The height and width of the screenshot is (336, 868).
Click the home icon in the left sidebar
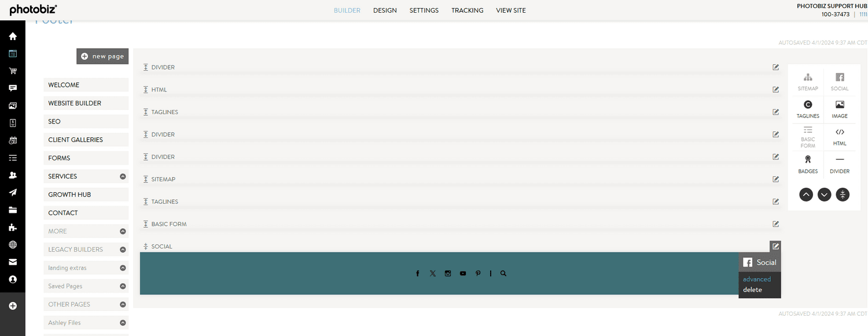pos(13,35)
